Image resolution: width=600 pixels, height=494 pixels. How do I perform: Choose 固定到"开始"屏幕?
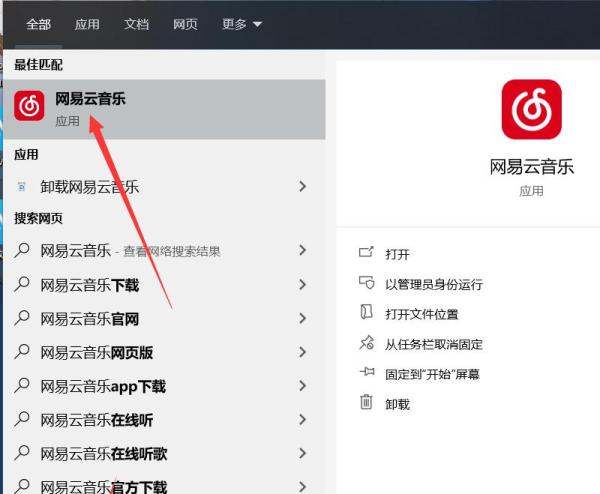click(x=432, y=374)
